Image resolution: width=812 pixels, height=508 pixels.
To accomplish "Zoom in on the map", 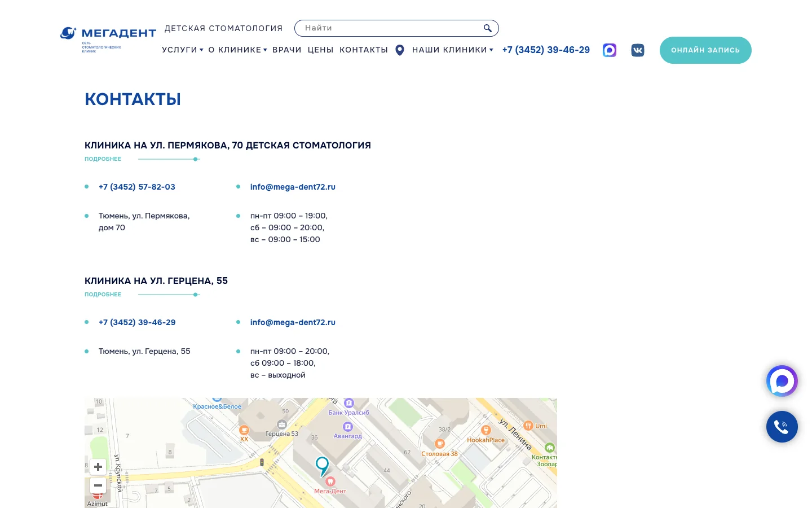I will click(x=98, y=467).
